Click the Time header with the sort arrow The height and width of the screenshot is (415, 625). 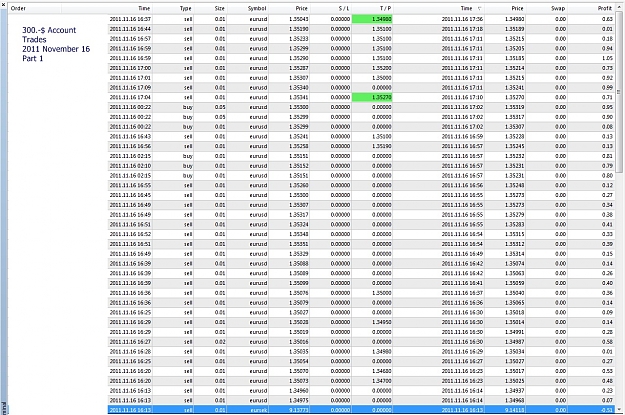471,8
